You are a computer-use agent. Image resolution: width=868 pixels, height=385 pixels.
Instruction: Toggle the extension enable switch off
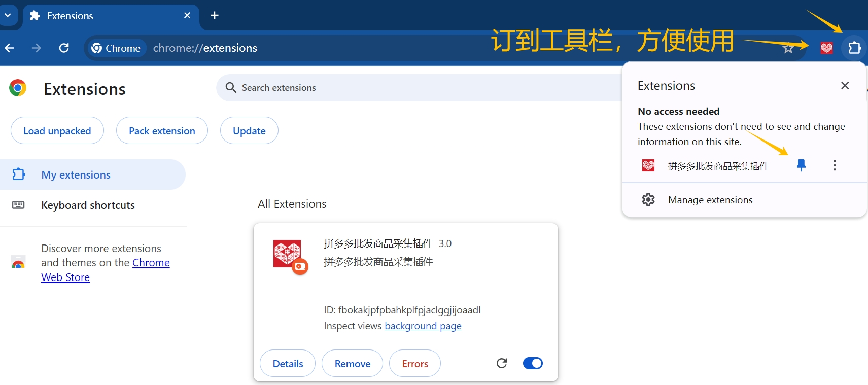[533, 363]
